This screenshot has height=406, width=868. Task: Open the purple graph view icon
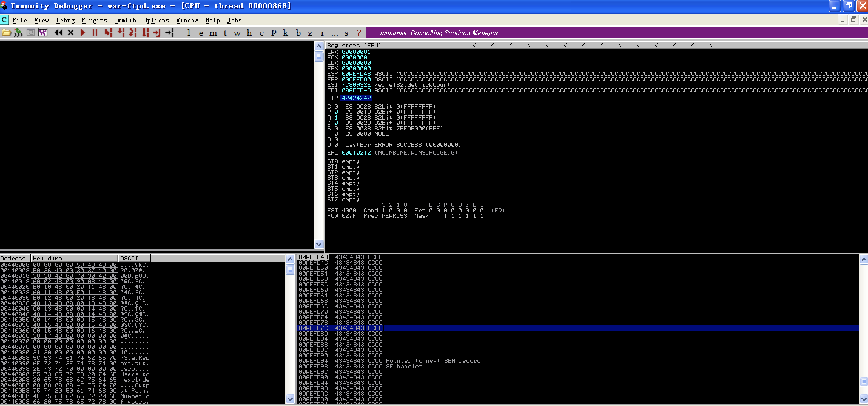43,33
